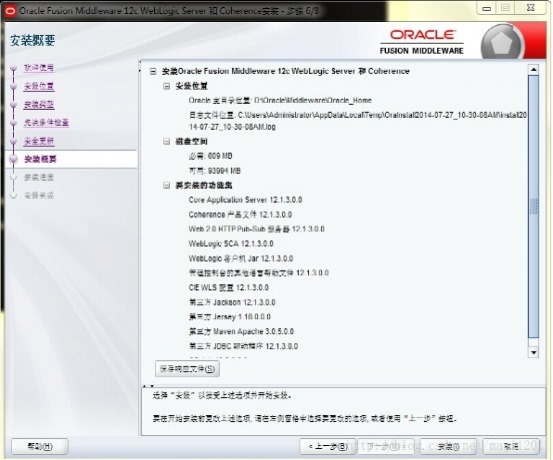Click the greyed-out 安装进度 step
Viewport: 553px width, 460px height.
click(39, 177)
